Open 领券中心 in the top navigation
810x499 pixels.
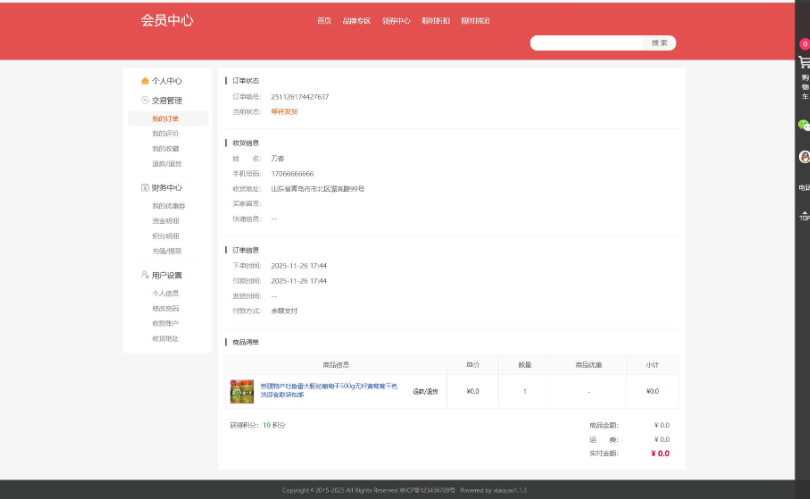pyautogui.click(x=396, y=21)
